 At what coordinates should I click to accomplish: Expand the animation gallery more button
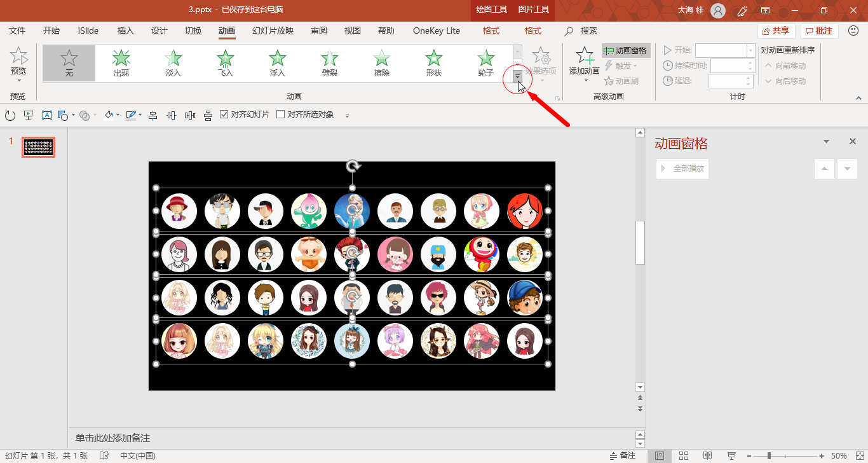[518, 77]
